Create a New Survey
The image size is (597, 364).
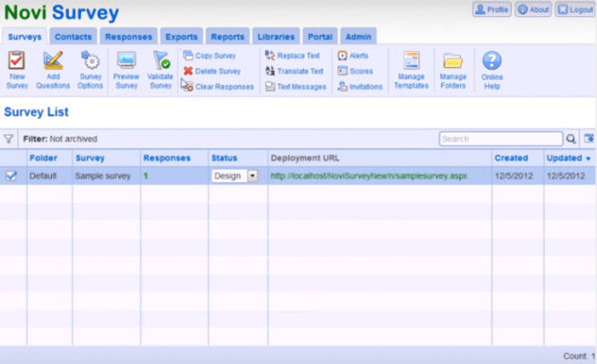(17, 70)
